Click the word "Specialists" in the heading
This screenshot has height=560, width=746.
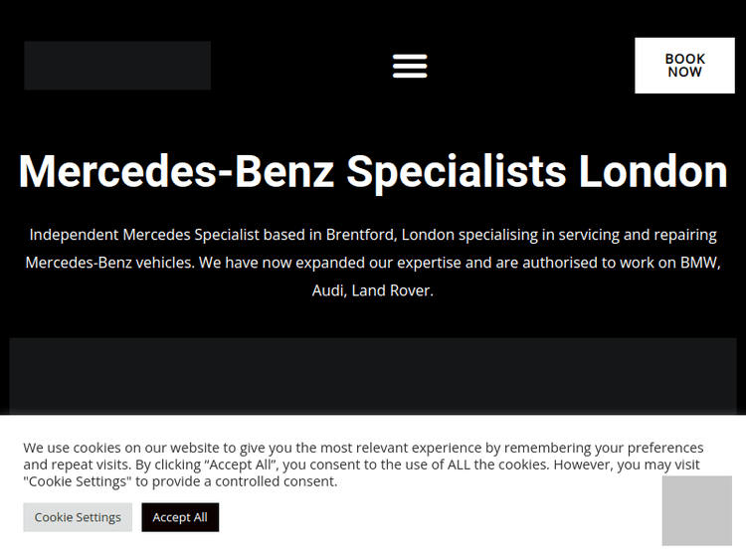click(x=457, y=171)
